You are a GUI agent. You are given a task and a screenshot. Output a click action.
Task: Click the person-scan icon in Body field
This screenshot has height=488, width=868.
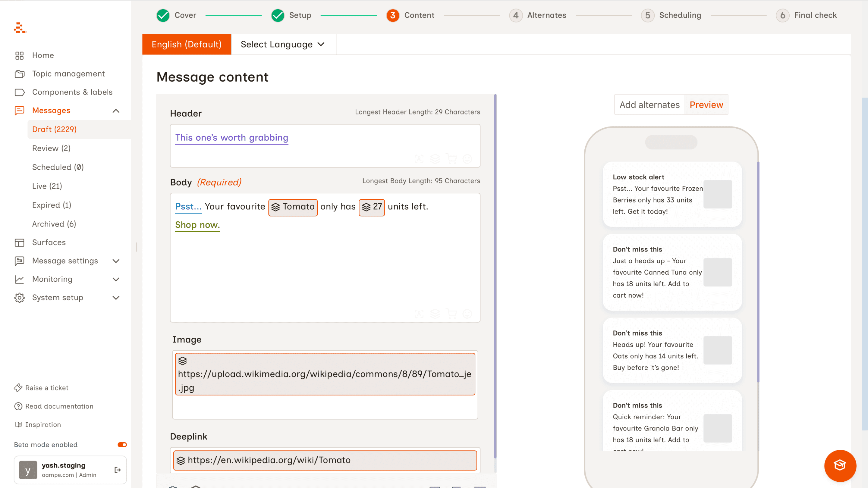click(419, 314)
